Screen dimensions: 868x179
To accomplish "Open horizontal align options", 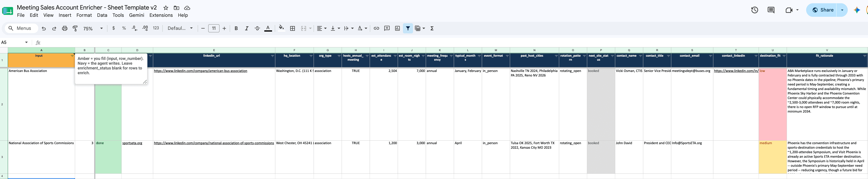I will 321,28.
